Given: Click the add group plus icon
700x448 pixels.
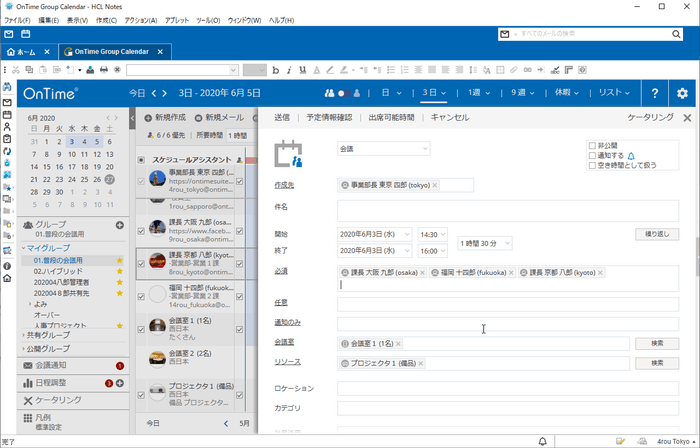Looking at the screenshot, I should [x=120, y=225].
